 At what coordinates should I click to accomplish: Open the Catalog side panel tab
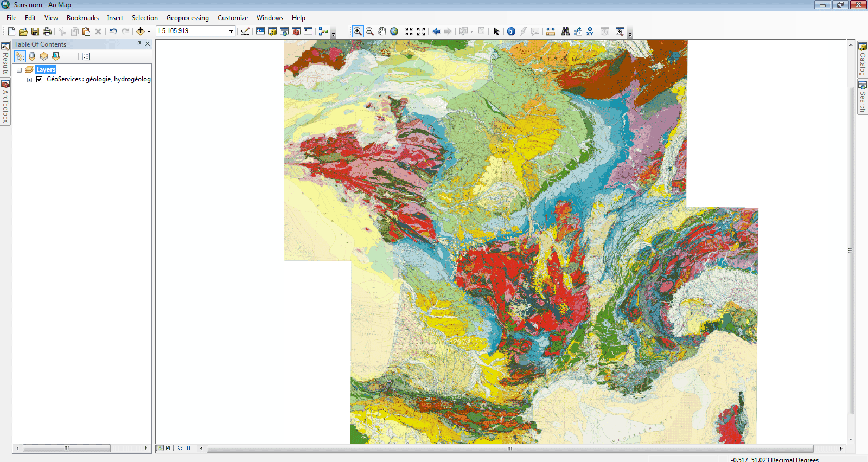click(862, 60)
